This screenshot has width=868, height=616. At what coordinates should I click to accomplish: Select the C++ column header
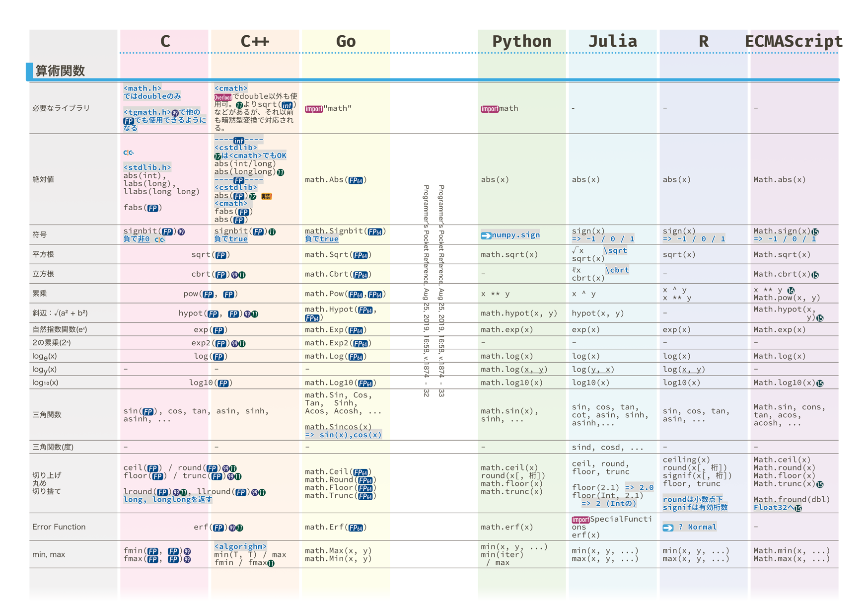255,41
